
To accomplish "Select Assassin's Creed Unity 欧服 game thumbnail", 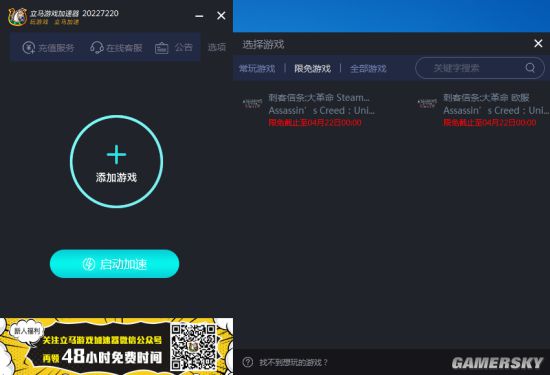I will 427,103.
